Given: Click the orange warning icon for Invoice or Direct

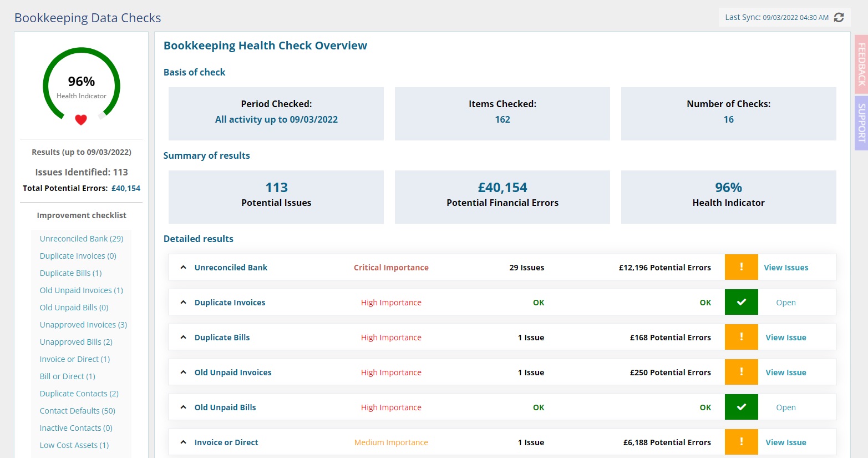Looking at the screenshot, I should click(741, 442).
